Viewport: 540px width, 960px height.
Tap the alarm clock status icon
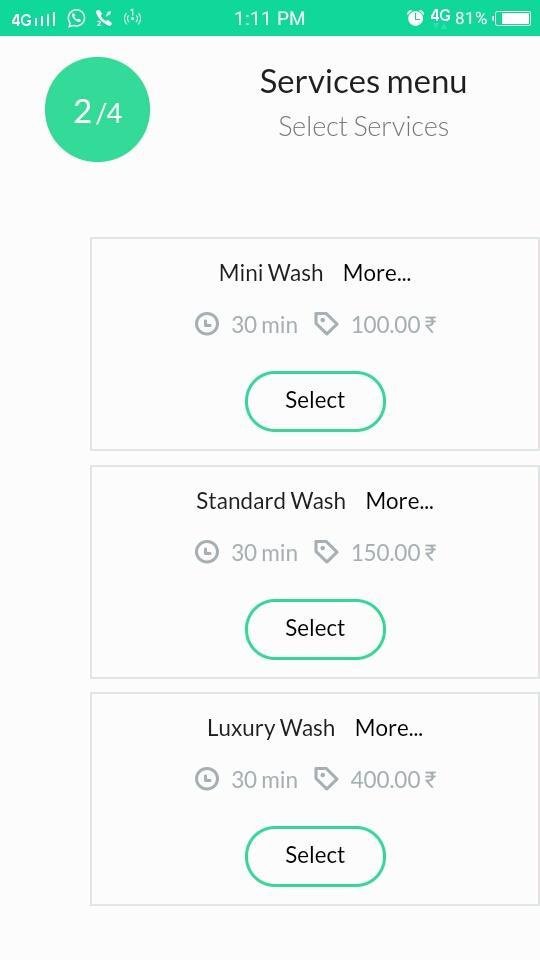(415, 18)
